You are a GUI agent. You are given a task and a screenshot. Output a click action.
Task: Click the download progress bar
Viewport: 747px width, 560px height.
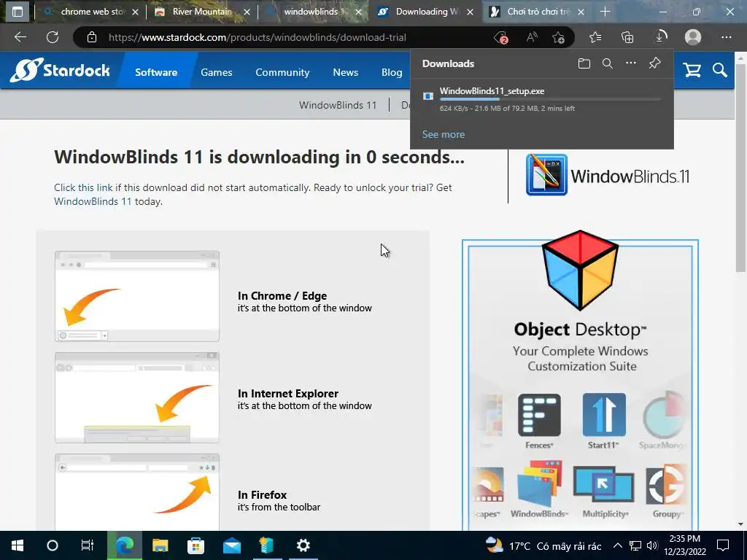tap(550, 99)
